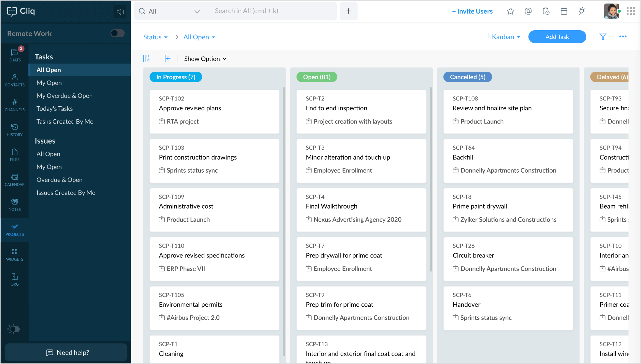Open task Final Walkthrough
The height and width of the screenshot is (364, 641).
[x=361, y=210]
